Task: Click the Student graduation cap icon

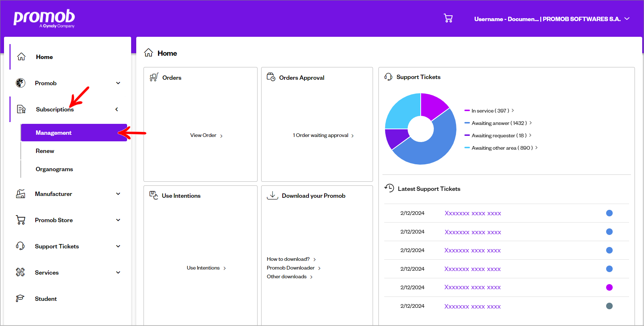Action: [x=20, y=299]
